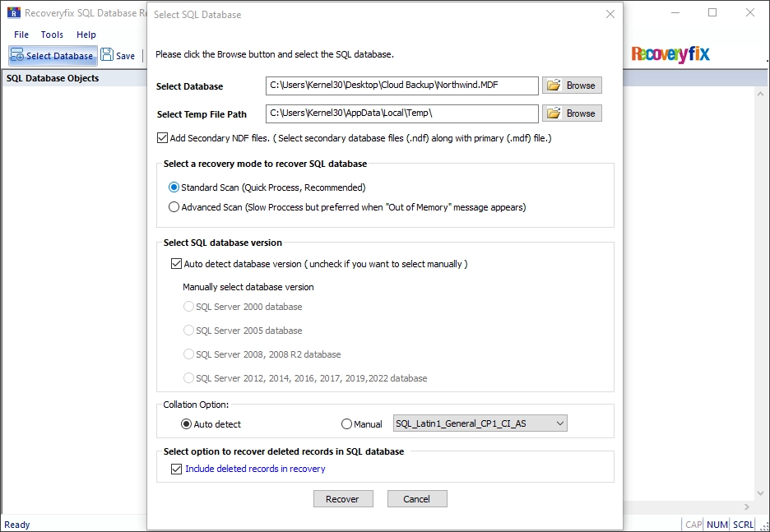Click the vertical scrollbar down arrow
The height and width of the screenshot is (532, 770).
coord(761,493)
